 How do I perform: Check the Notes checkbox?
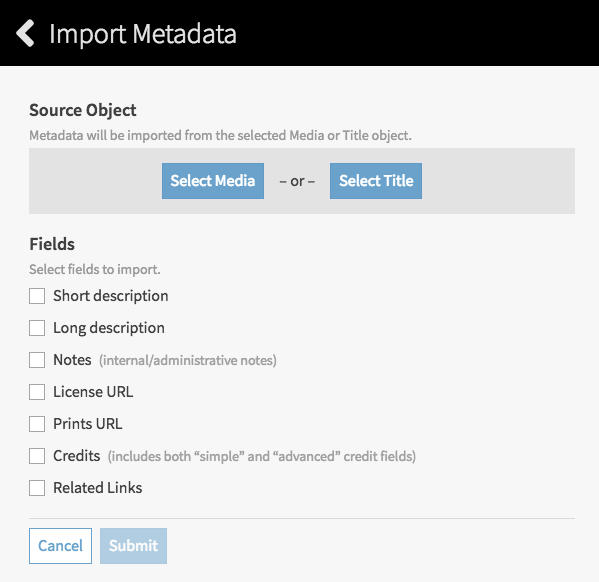[x=37, y=360]
